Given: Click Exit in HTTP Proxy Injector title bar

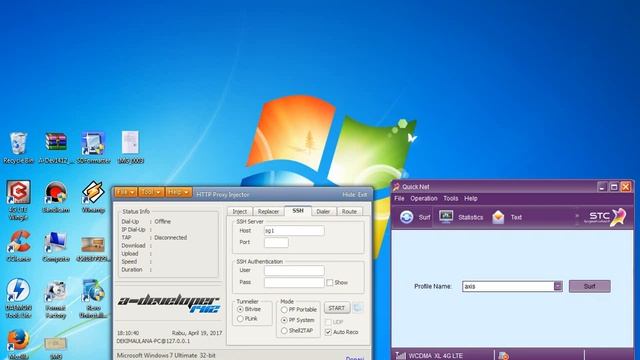Looking at the screenshot, I should click(362, 195).
